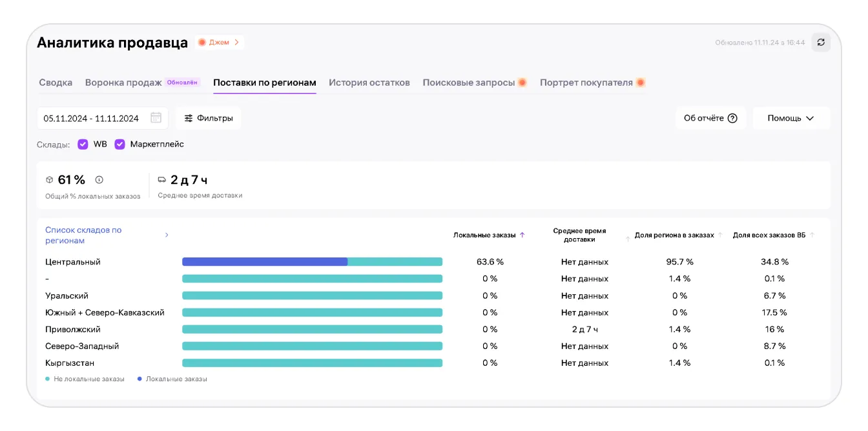
Task: Sort by Доля всех заказов ВБ arrow
Action: point(812,236)
